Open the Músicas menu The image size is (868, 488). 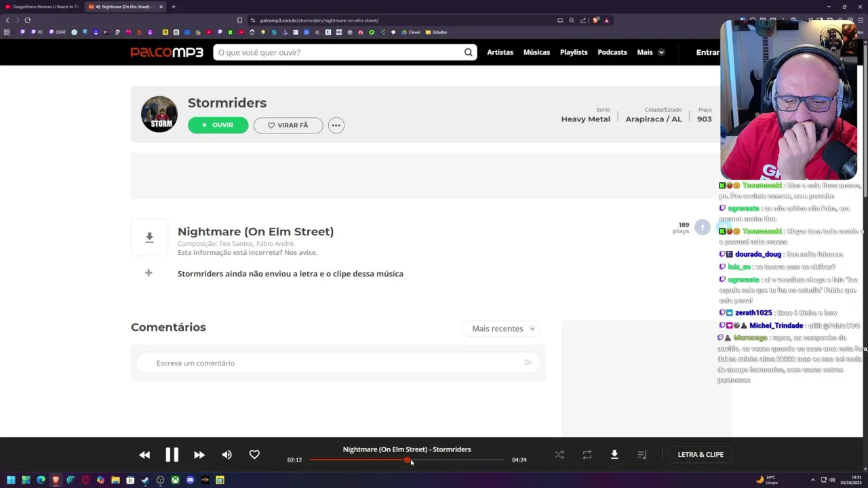coord(536,52)
